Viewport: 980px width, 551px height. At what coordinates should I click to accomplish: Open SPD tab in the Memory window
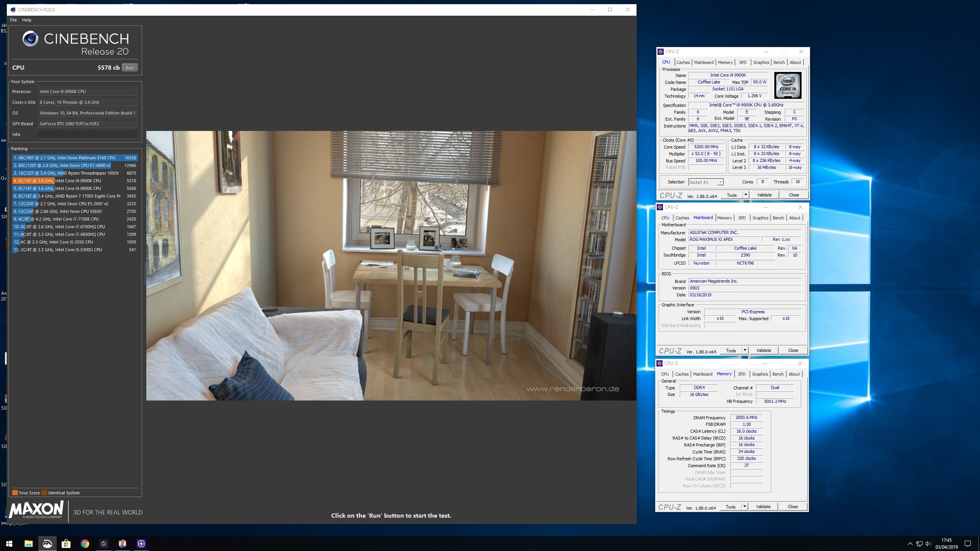pos(741,374)
